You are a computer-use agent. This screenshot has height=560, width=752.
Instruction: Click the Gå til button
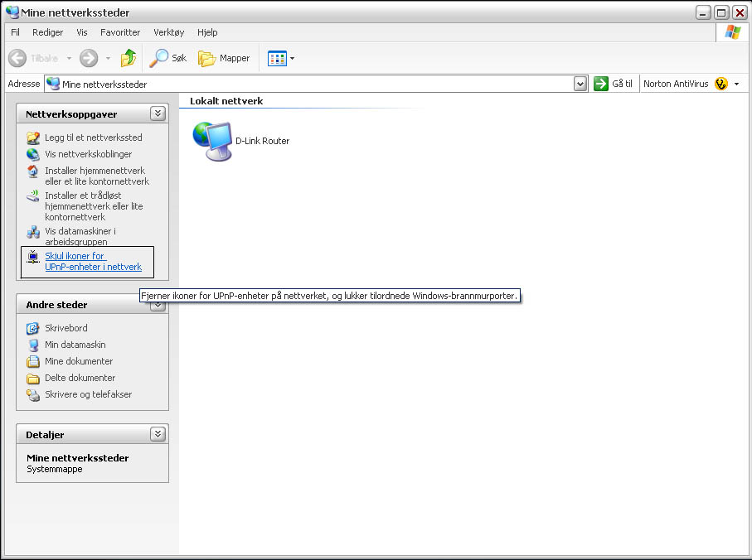click(x=613, y=84)
